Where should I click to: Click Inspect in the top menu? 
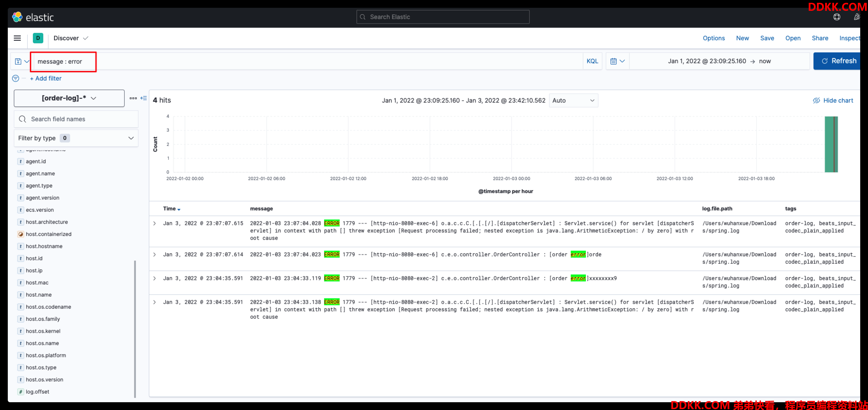[849, 38]
